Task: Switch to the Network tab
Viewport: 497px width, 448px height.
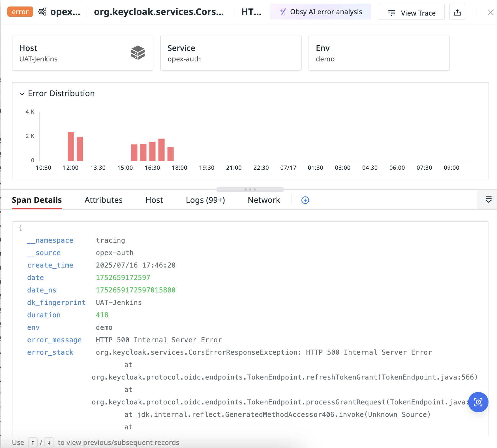Action: coord(264,200)
